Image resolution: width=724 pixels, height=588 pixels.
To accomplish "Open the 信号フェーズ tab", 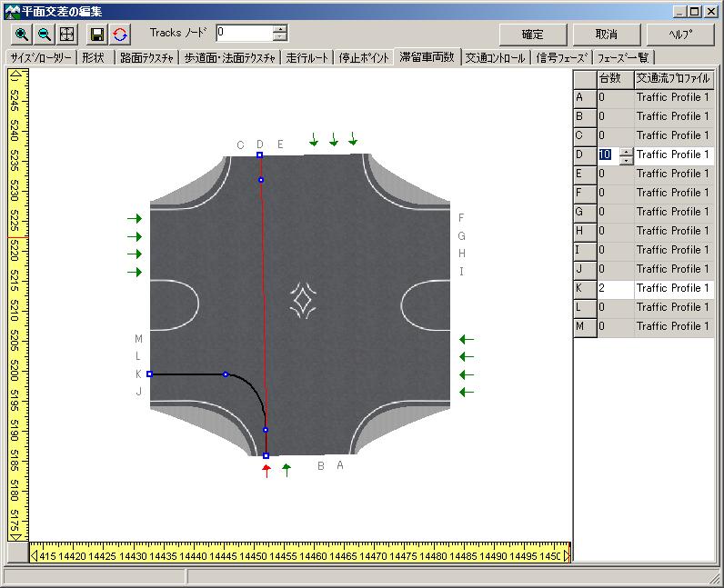I will (x=561, y=57).
